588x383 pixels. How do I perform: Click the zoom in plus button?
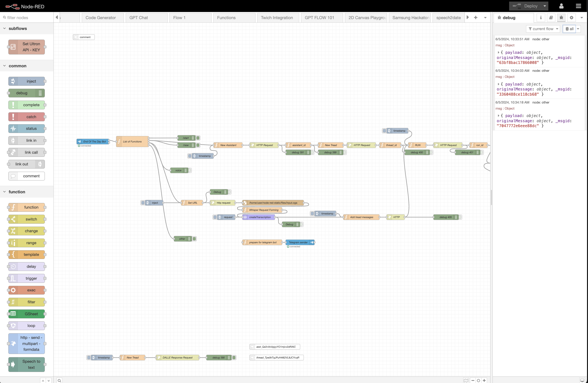tap(484, 380)
